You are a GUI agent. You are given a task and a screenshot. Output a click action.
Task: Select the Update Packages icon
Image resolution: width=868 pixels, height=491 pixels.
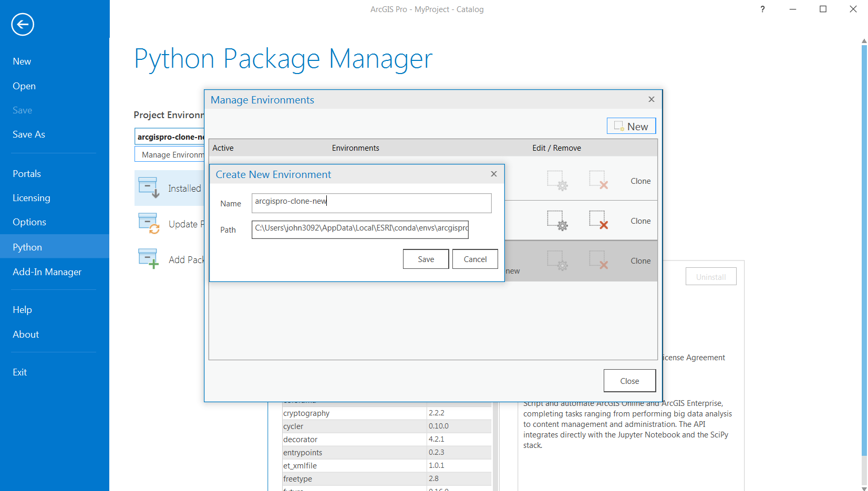click(x=149, y=223)
